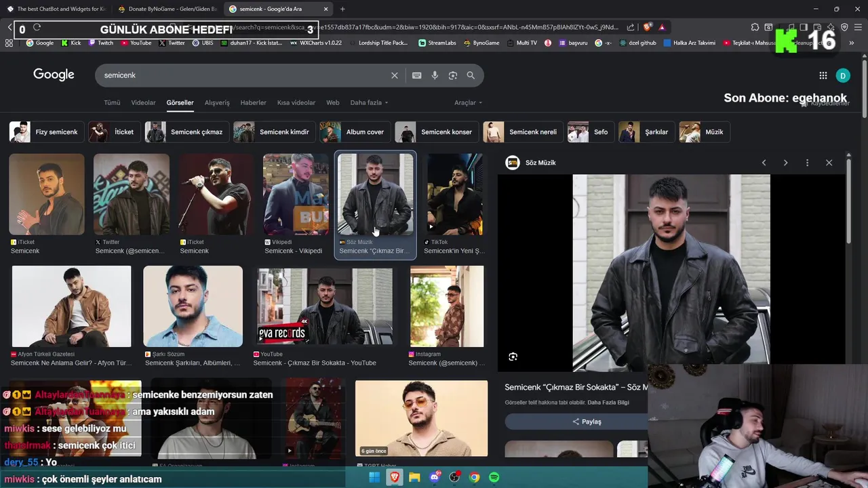Open the Twitch bookmark

point(101,43)
